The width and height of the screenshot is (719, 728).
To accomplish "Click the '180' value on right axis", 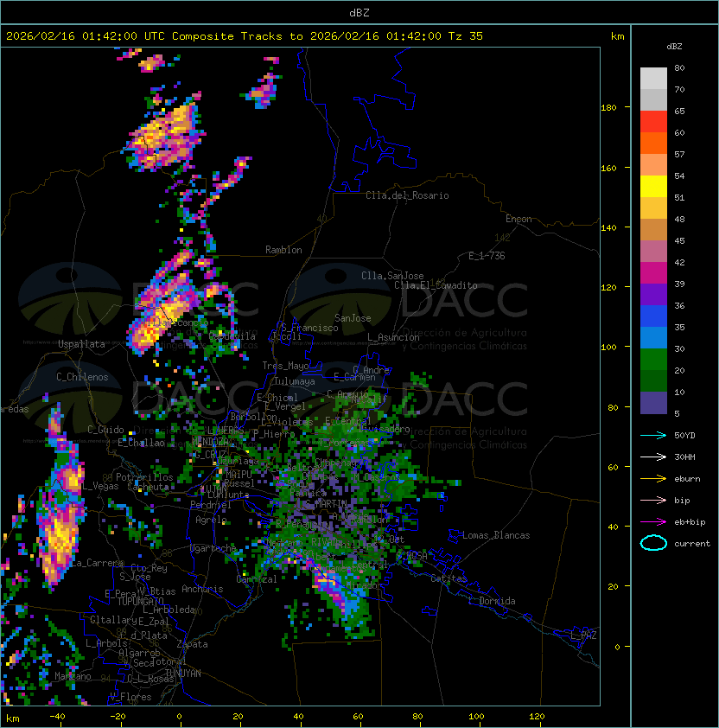I will [608, 107].
